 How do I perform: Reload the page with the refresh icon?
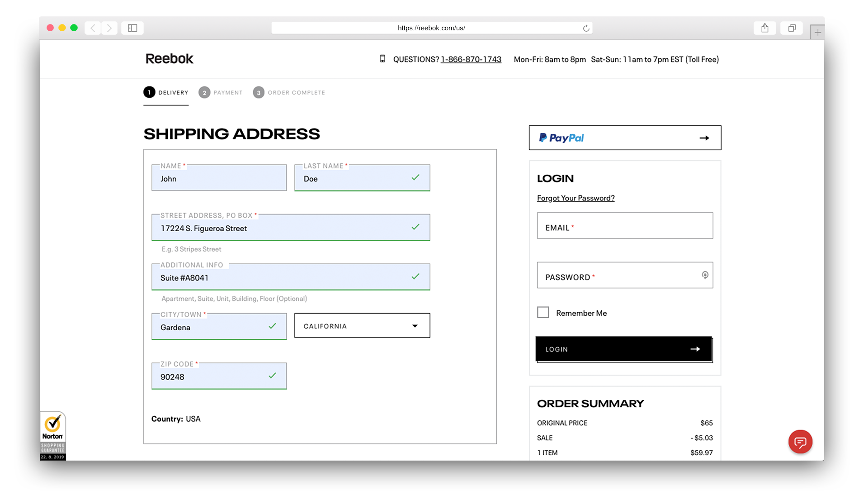(586, 28)
